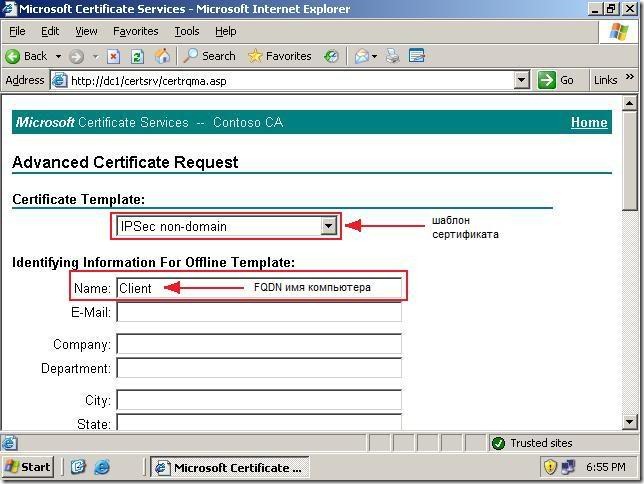Click the Company input field

pyautogui.click(x=259, y=344)
